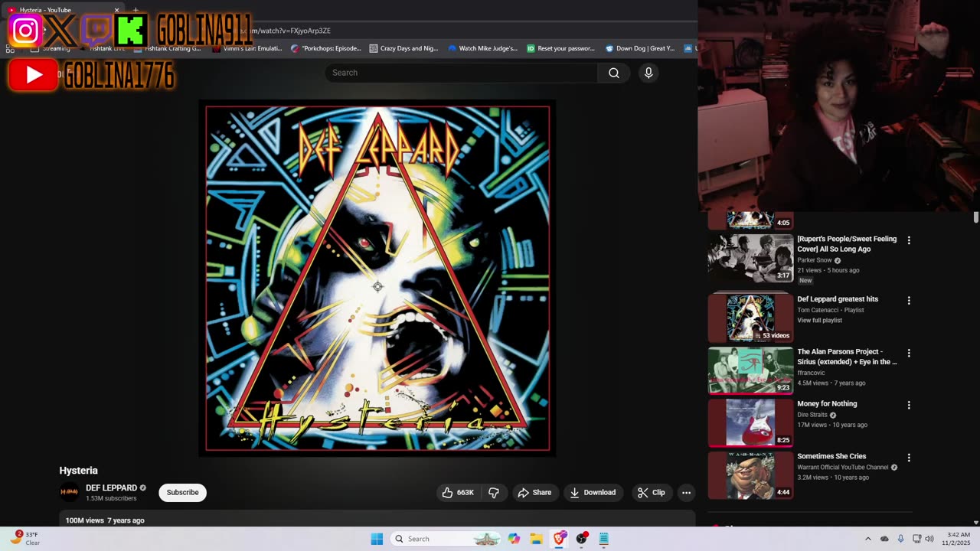Focus the YouTube search field
The image size is (980, 551).
coord(461,73)
